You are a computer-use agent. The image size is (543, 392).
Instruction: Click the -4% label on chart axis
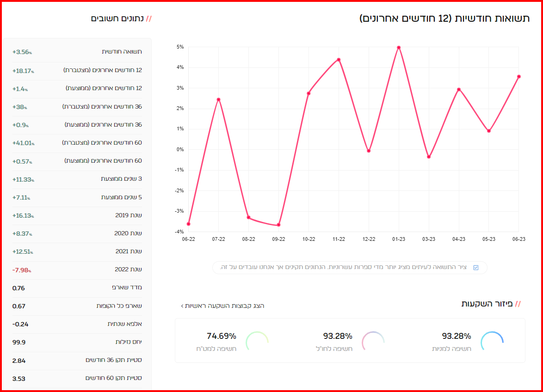click(x=179, y=232)
